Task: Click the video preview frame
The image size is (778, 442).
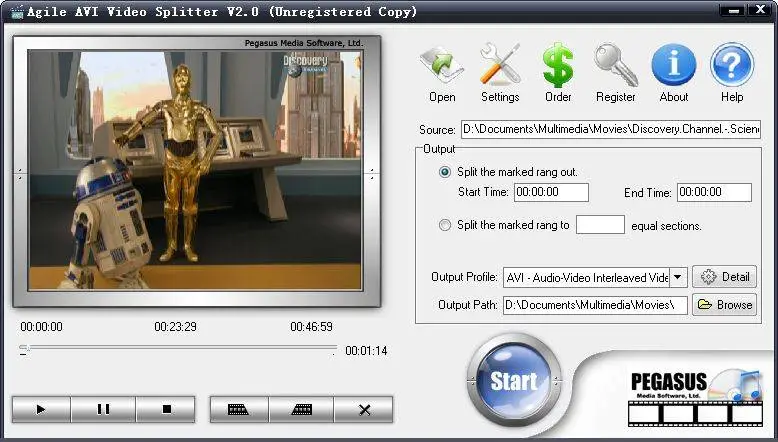Action: coord(195,170)
